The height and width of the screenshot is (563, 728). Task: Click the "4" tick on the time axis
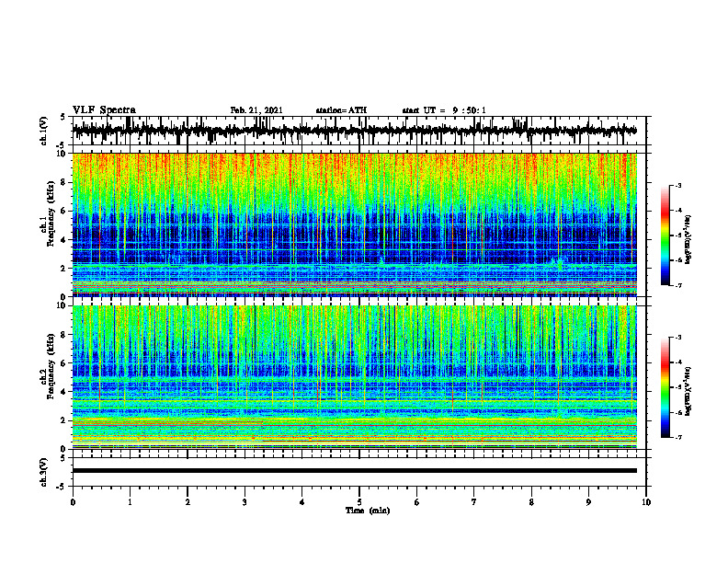point(302,502)
